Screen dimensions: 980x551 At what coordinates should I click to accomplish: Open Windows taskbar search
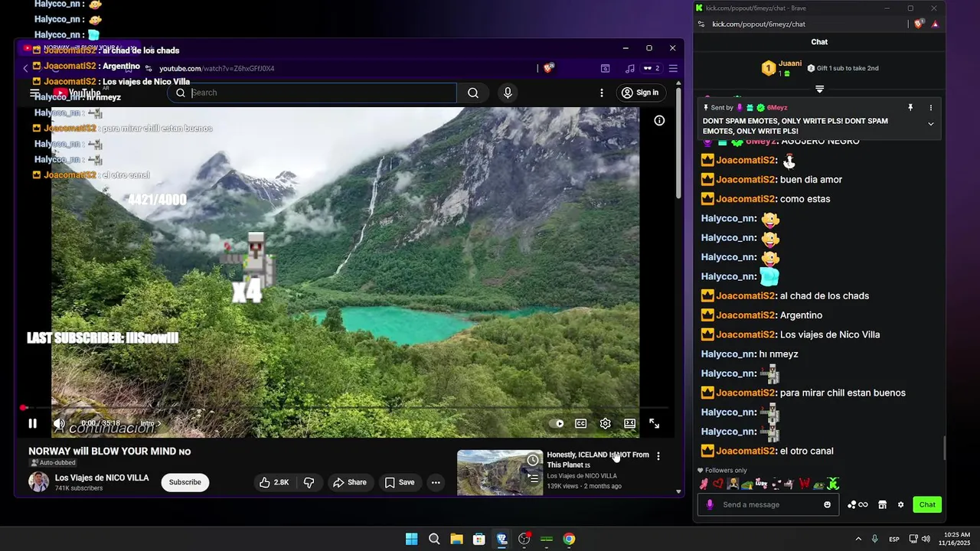point(434,539)
